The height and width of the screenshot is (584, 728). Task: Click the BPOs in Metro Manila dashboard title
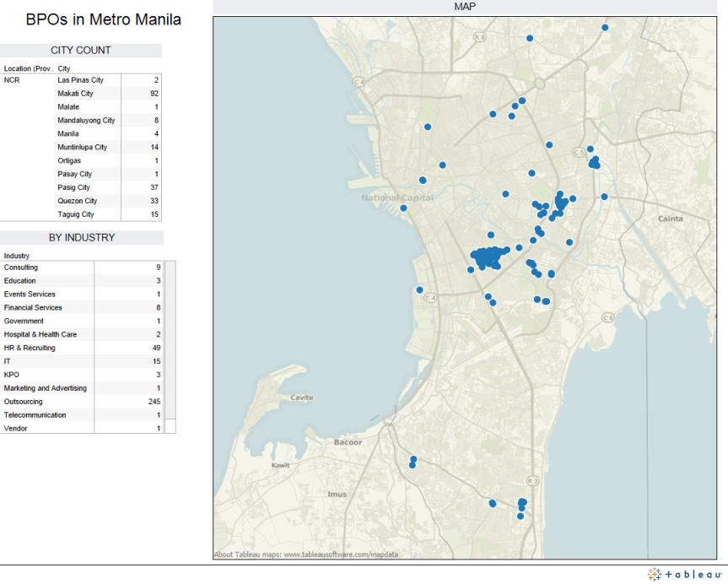coord(103,19)
